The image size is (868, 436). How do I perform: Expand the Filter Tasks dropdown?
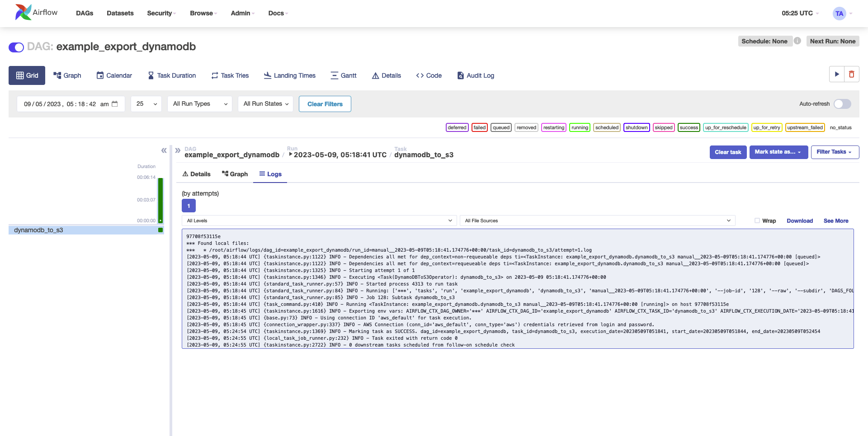(x=835, y=152)
